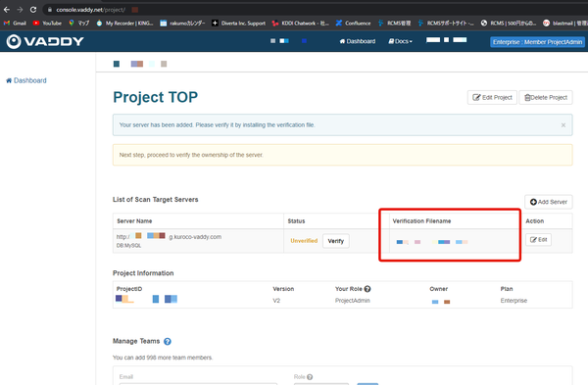Click the Unverified status text
This screenshot has height=385, width=588.
pos(304,241)
